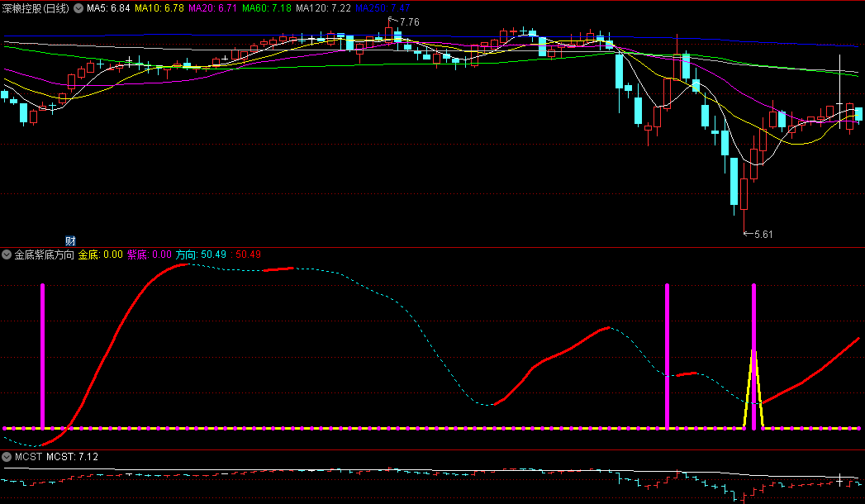Click the 财 financial marker icon
The height and width of the screenshot is (504, 865).
pos(70,241)
